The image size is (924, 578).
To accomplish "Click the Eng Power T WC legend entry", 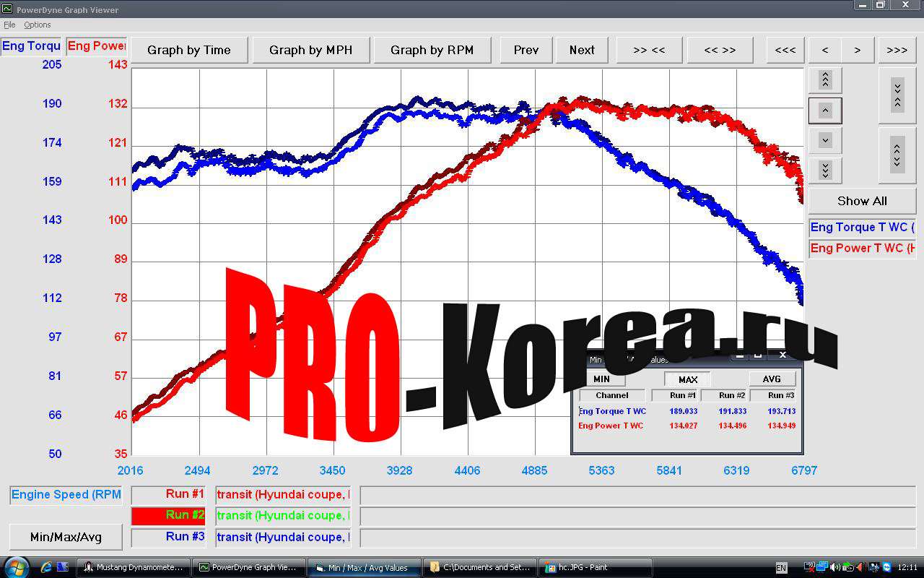I will tap(862, 249).
